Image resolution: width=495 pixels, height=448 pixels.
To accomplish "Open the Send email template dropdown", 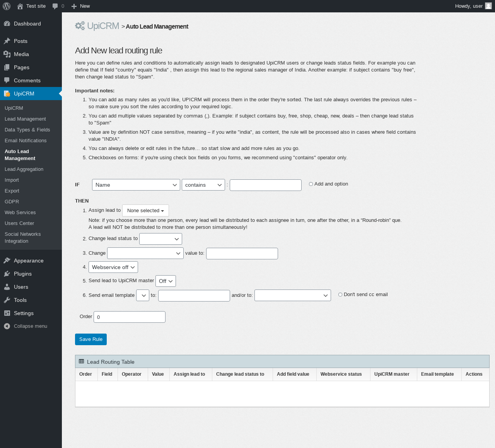I will [143, 295].
